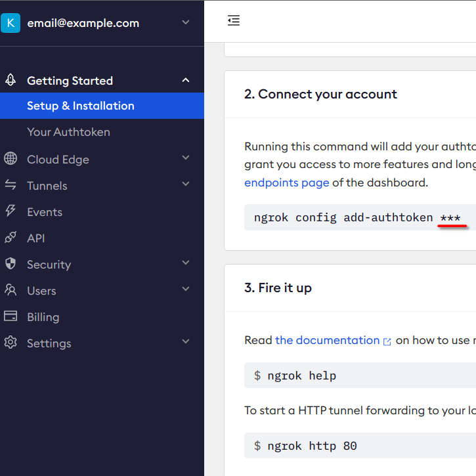Open the Billing menu item
This screenshot has height=476, width=476.
pyautogui.click(x=43, y=317)
